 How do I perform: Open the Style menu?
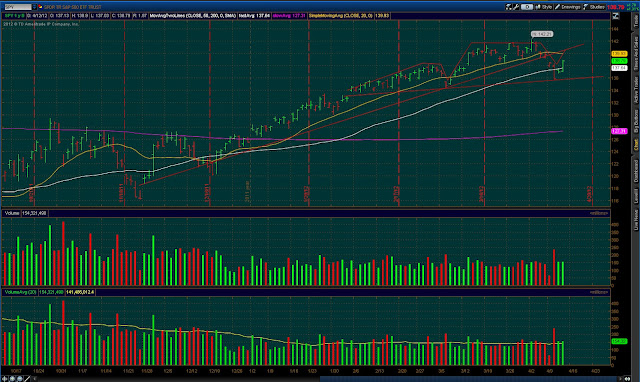pyautogui.click(x=544, y=7)
